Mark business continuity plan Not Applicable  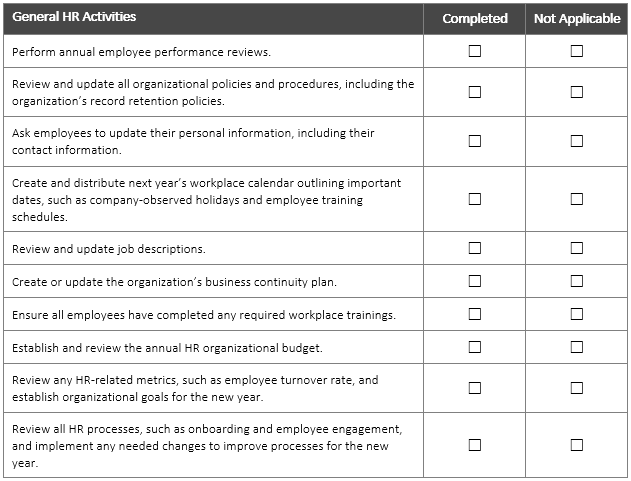tap(577, 281)
